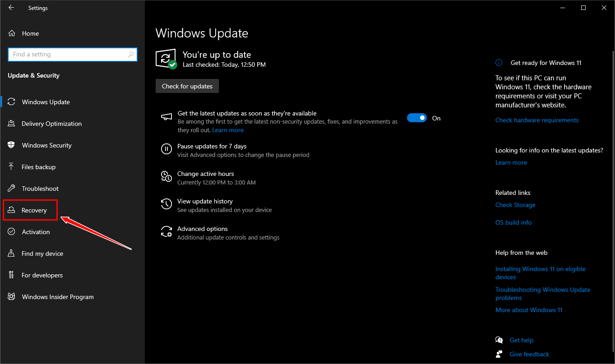Go to Settings Home
Image resolution: width=615 pixels, height=364 pixels.
(x=30, y=33)
